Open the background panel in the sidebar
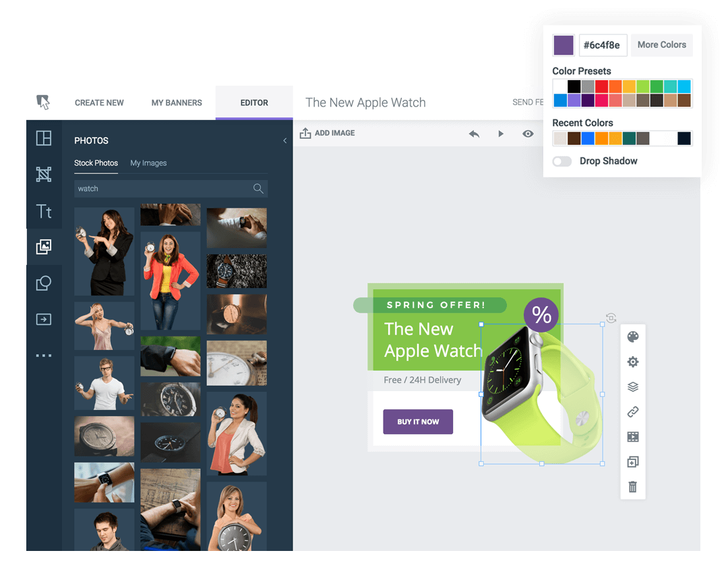Screen dimensions: 728x584 click(x=44, y=174)
